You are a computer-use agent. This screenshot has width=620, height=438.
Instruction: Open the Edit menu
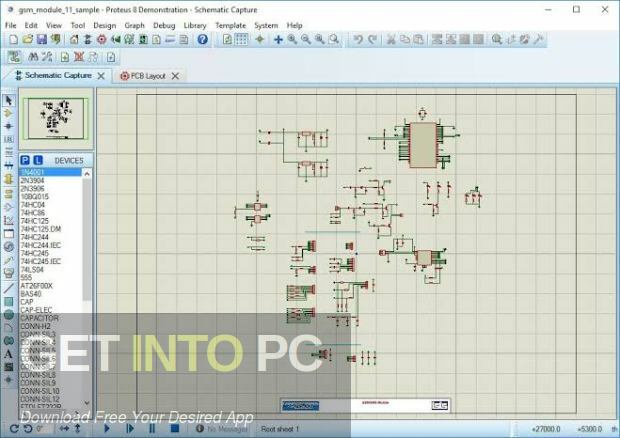(31, 25)
